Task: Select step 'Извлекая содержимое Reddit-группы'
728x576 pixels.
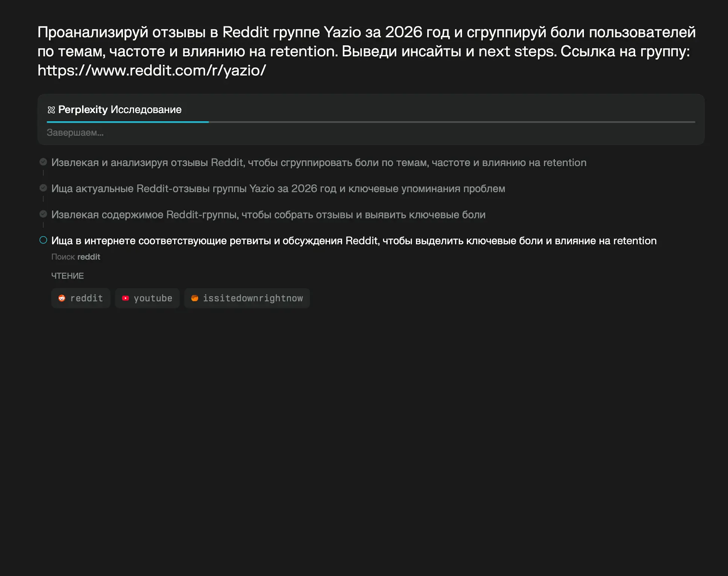Action: [268, 215]
